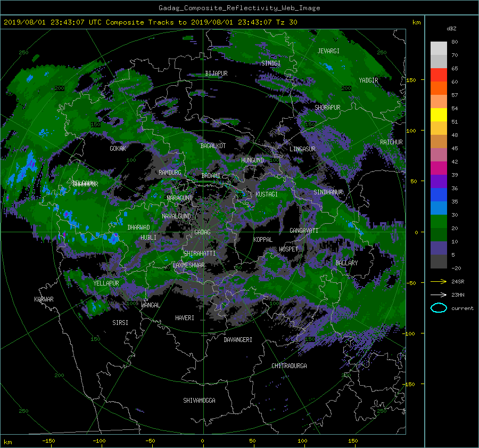Click the purple 36 dBZ color swatch
Screen dimensions: 479x448
click(439, 182)
